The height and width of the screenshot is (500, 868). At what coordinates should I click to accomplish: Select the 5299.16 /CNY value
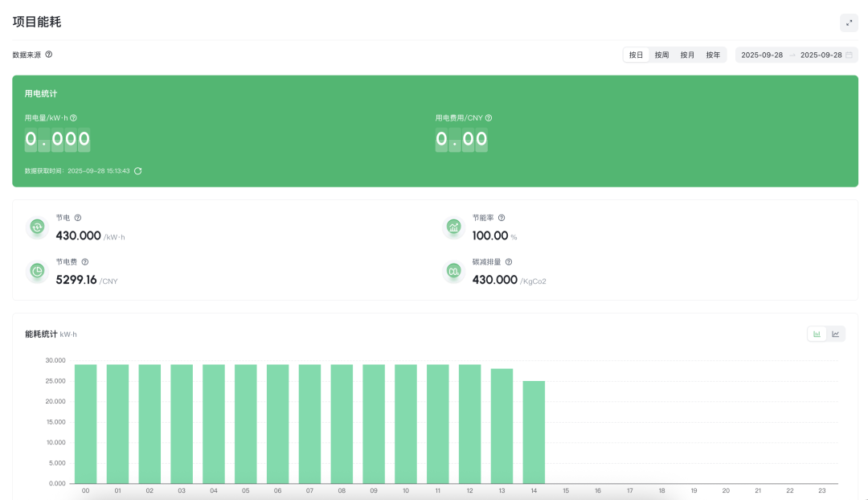(87, 281)
